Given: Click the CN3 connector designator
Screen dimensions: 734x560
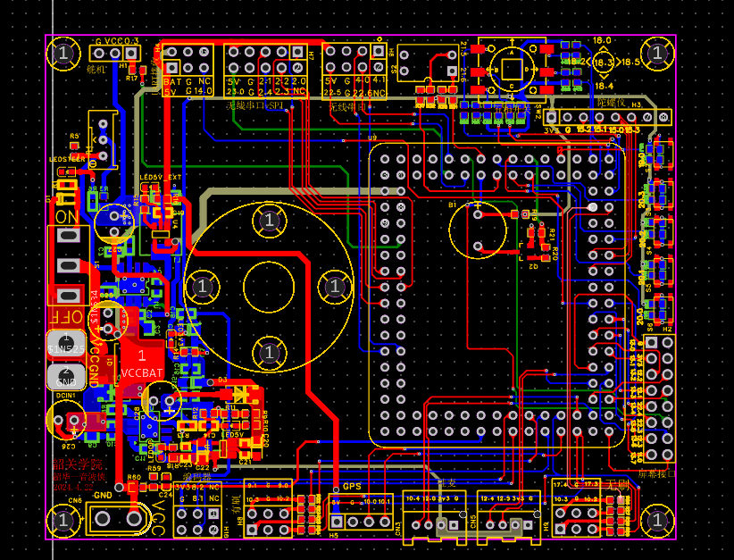Looking at the screenshot, I should coord(398,528).
